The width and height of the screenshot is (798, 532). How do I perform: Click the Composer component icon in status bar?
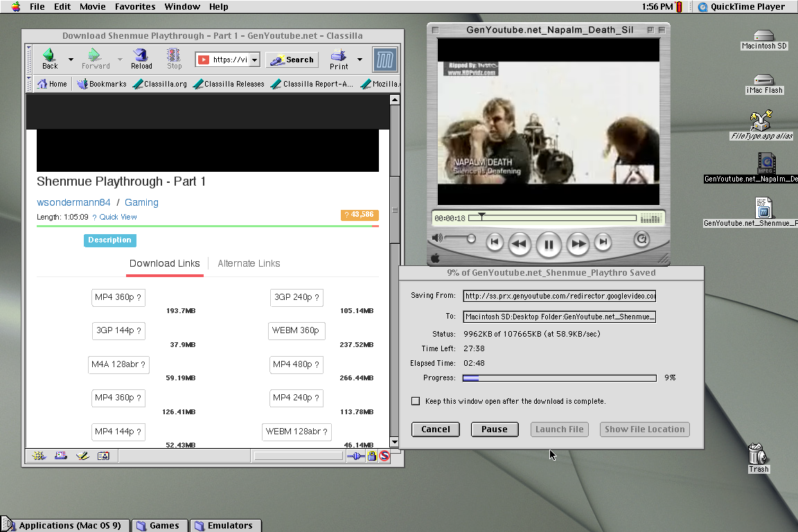click(82, 456)
